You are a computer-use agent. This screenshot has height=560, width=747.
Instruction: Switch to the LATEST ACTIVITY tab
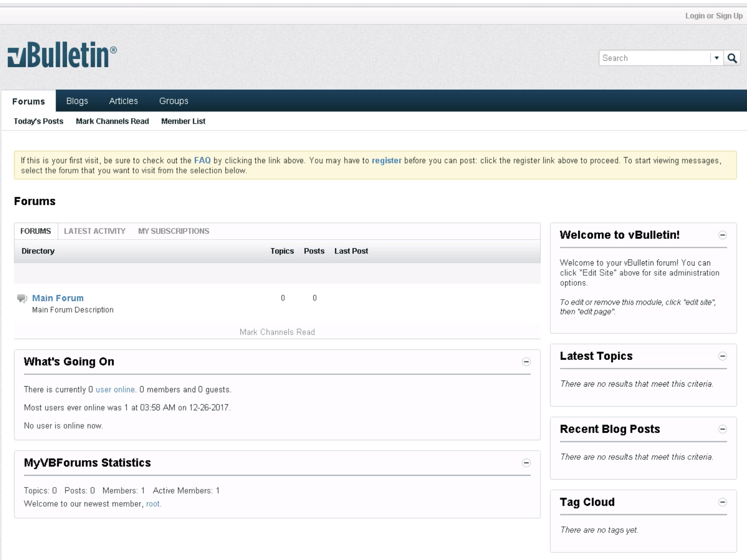pos(94,231)
